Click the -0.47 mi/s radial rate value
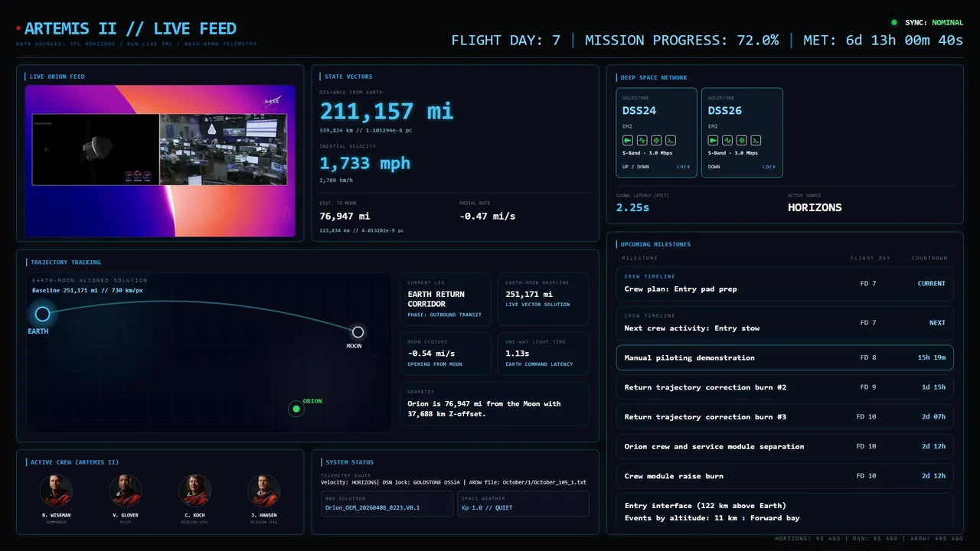This screenshot has width=980, height=551. tap(488, 217)
